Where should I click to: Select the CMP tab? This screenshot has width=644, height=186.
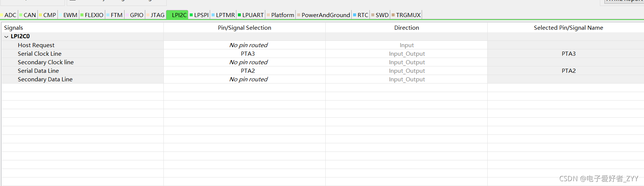(x=48, y=15)
